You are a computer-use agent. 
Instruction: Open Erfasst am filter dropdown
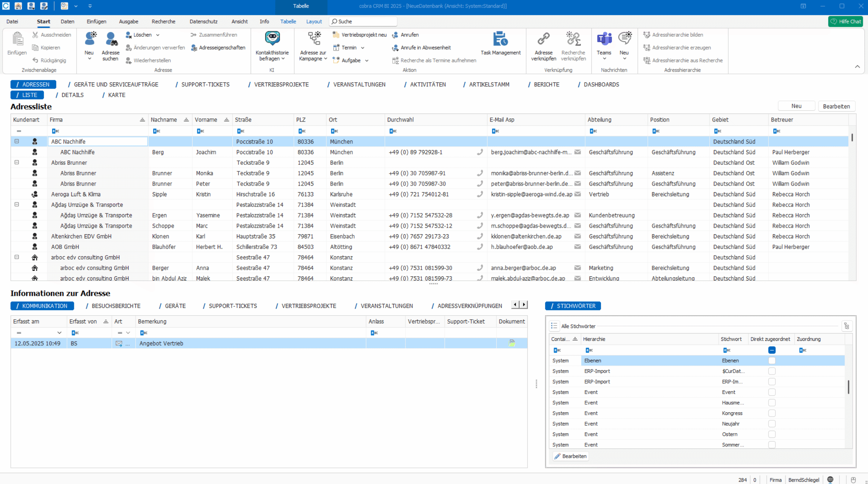coord(59,333)
